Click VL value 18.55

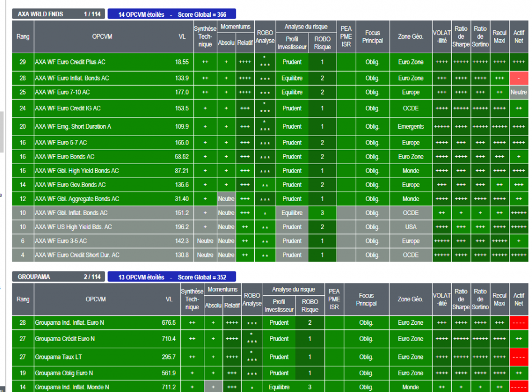[x=182, y=62]
